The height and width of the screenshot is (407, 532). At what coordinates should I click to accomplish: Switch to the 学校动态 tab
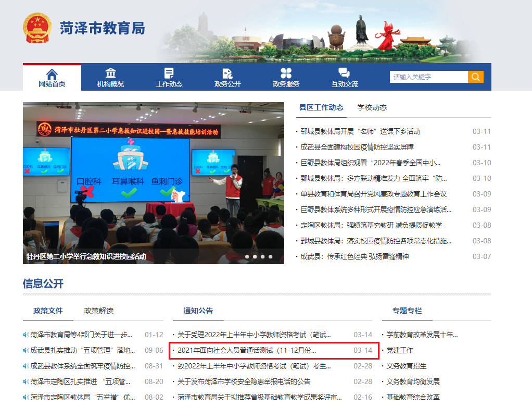(x=372, y=107)
